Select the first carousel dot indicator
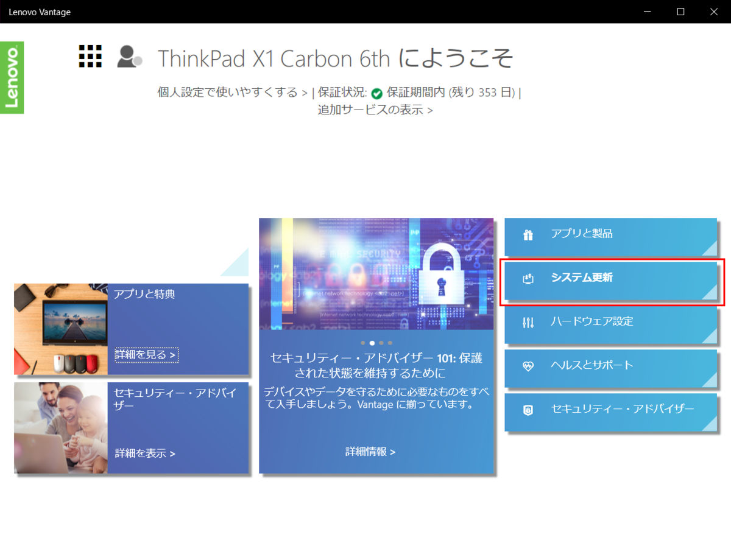The height and width of the screenshot is (560, 731). click(363, 343)
